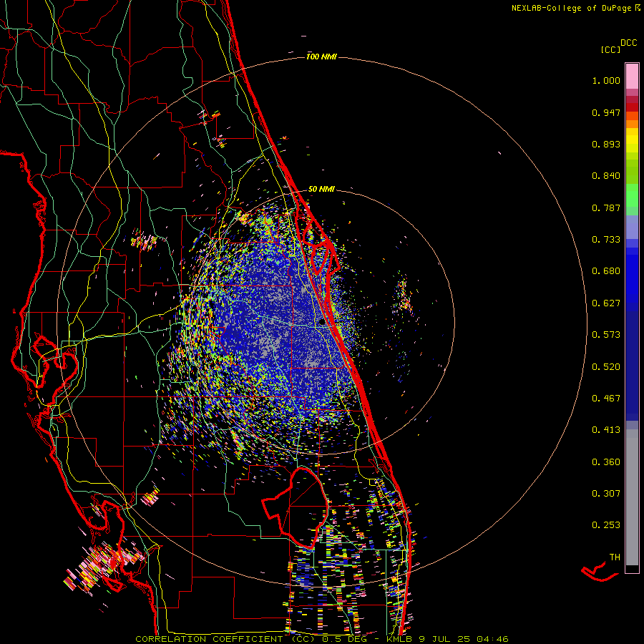Click the bright green segment of the color scale
The height and width of the screenshot is (644, 644).
[x=632, y=195]
